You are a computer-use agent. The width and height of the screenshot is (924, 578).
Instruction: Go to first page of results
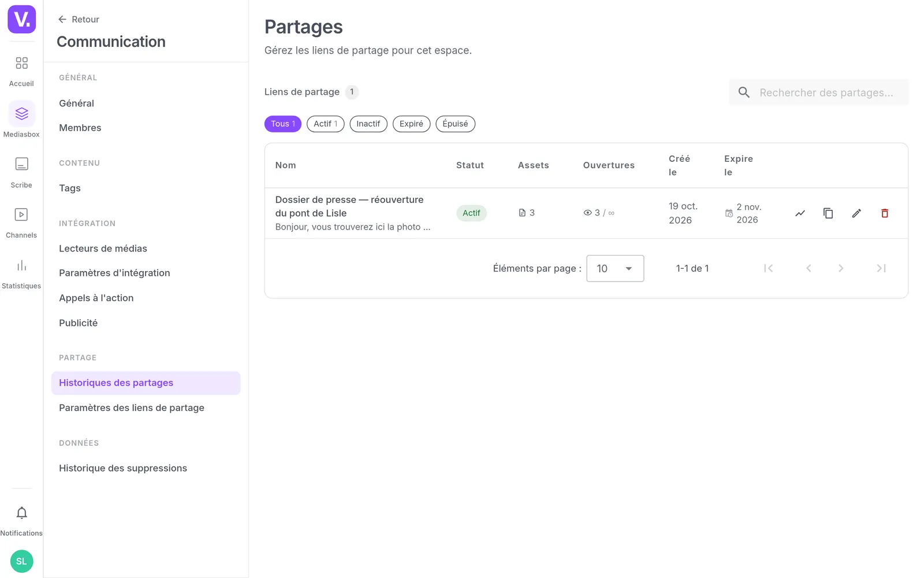tap(768, 268)
